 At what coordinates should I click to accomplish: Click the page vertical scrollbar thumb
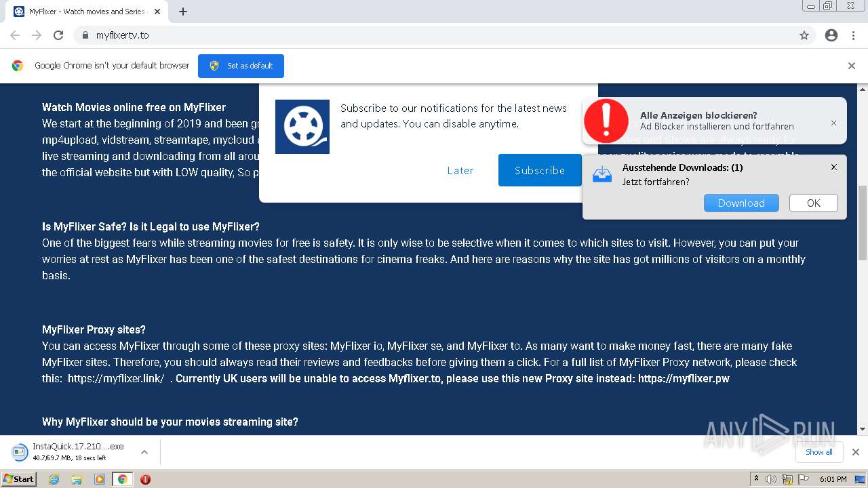point(863,222)
